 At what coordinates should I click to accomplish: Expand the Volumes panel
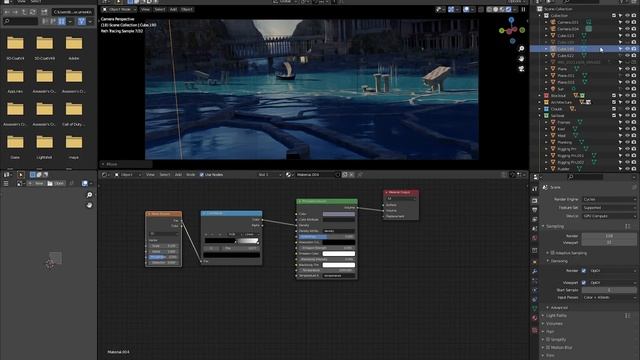click(x=543, y=324)
